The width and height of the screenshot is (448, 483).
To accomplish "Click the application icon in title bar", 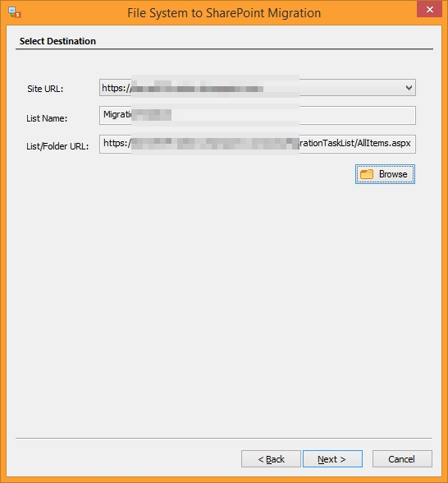I will [14, 12].
